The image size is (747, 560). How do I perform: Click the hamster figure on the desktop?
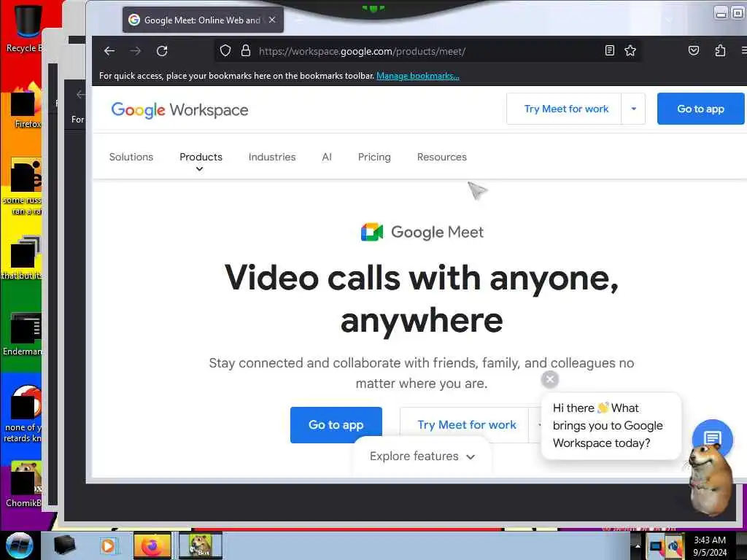(x=709, y=478)
